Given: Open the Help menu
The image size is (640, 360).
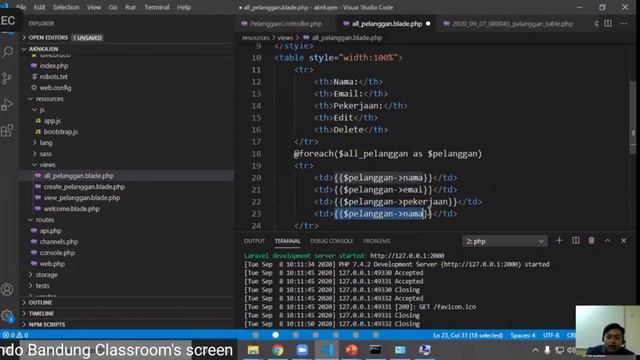Looking at the screenshot, I should pyautogui.click(x=184, y=7).
